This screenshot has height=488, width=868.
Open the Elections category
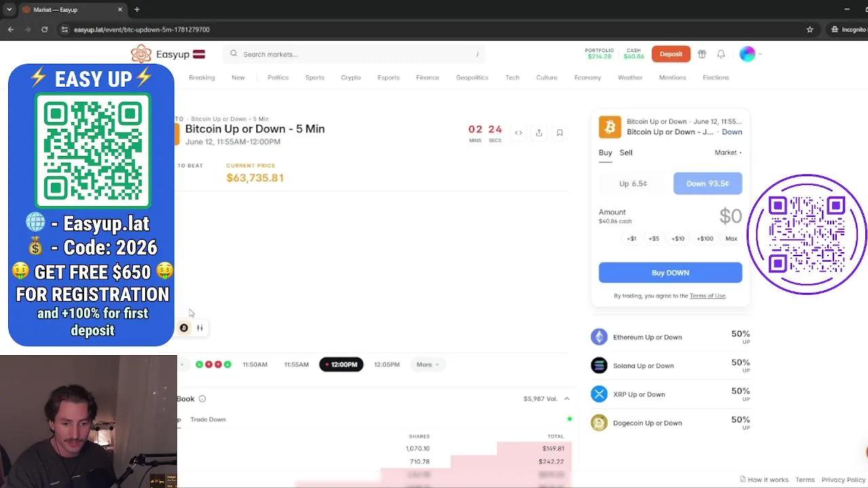tap(715, 77)
